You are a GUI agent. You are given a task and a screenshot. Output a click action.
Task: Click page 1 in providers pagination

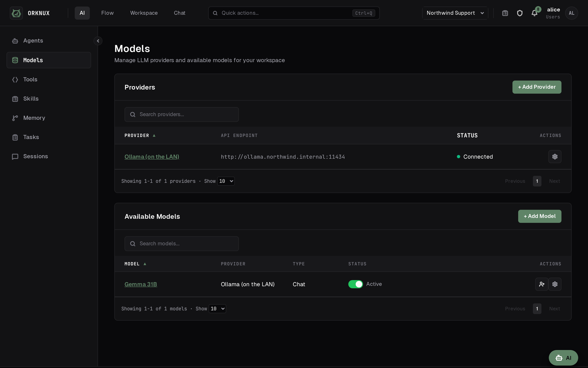(x=537, y=181)
